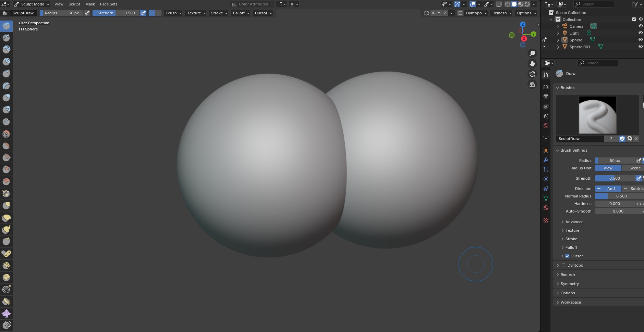Switch to orthographic view grid icon
Image resolution: width=644 pixels, height=332 pixels.
click(x=532, y=84)
